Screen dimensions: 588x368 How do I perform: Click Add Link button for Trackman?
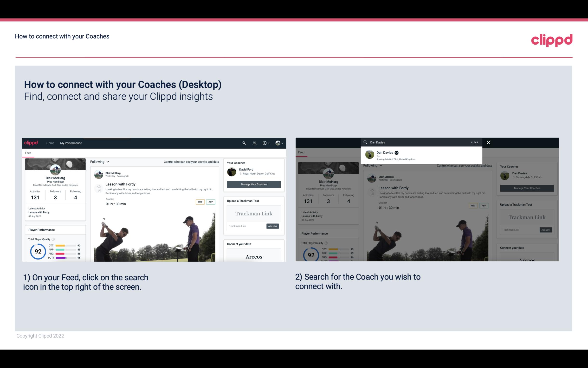273,226
